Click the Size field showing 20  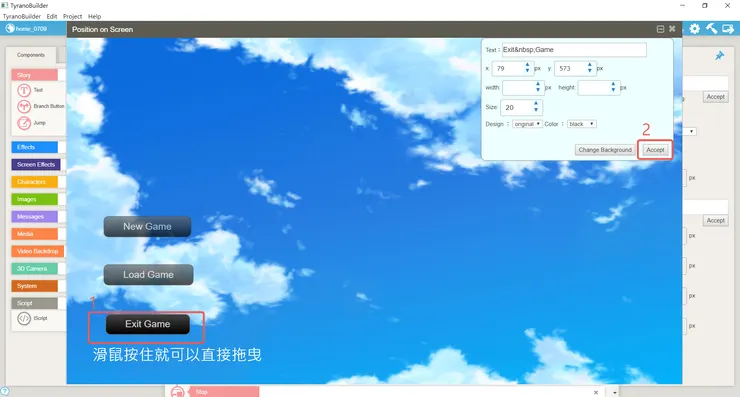521,108
